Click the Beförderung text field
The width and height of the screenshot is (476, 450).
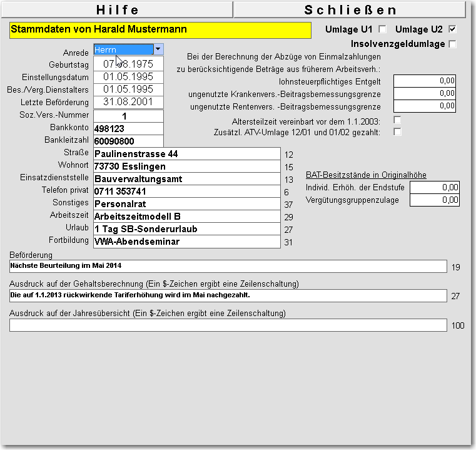click(x=228, y=266)
